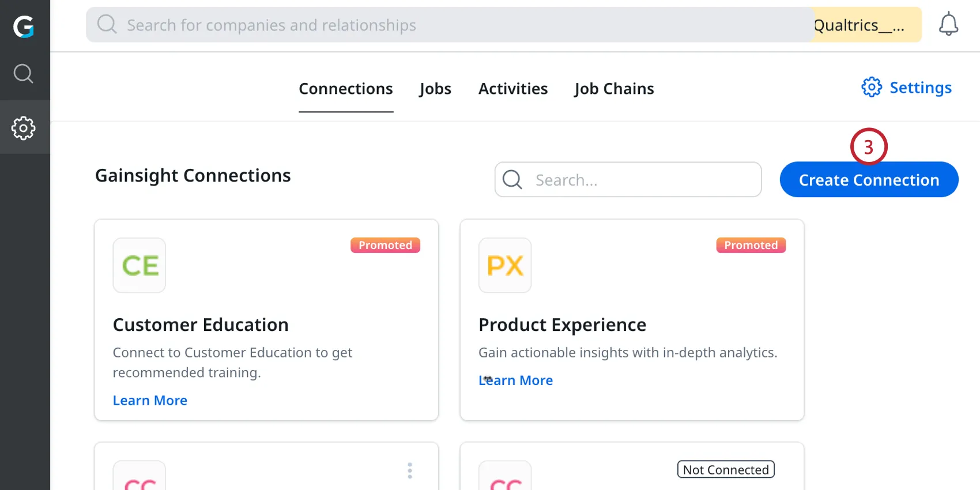This screenshot has height=490, width=980.
Task: Click the Product Experience PX icon
Action: click(x=504, y=265)
